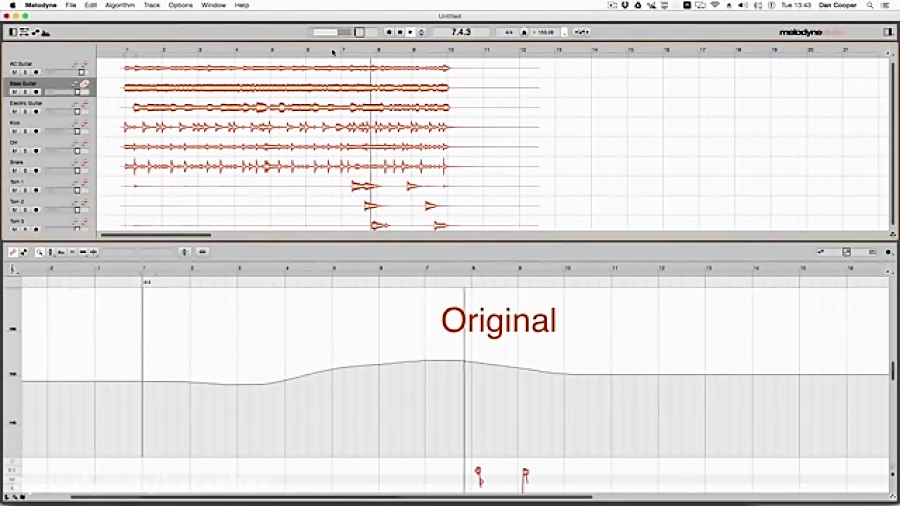The height and width of the screenshot is (506, 900).
Task: Mute the Kick track
Action: pyautogui.click(x=14, y=131)
